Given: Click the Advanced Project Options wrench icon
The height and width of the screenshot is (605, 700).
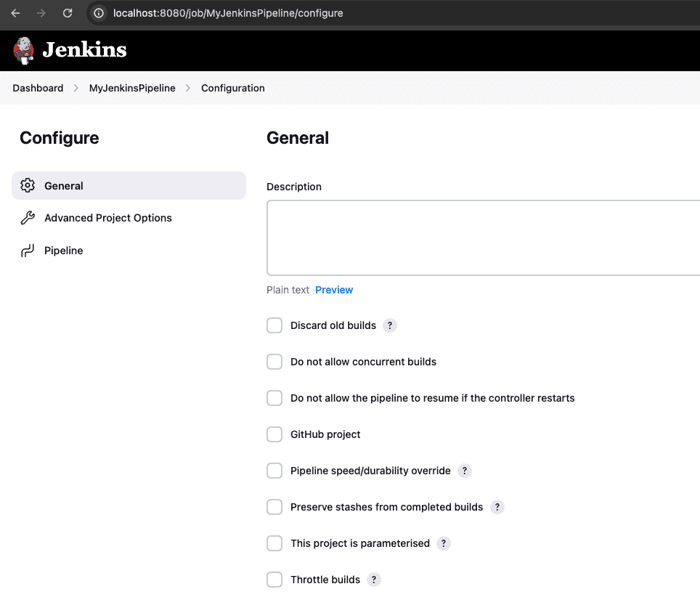Looking at the screenshot, I should [x=27, y=218].
